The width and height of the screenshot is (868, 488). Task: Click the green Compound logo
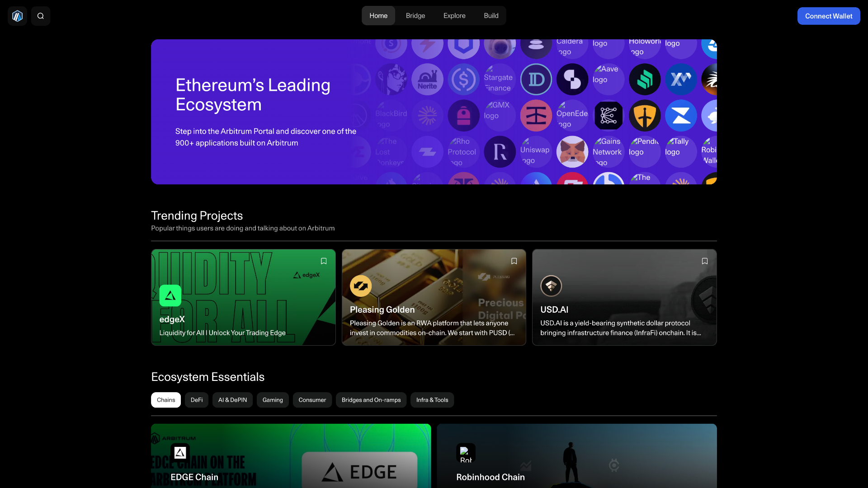coord(645,80)
